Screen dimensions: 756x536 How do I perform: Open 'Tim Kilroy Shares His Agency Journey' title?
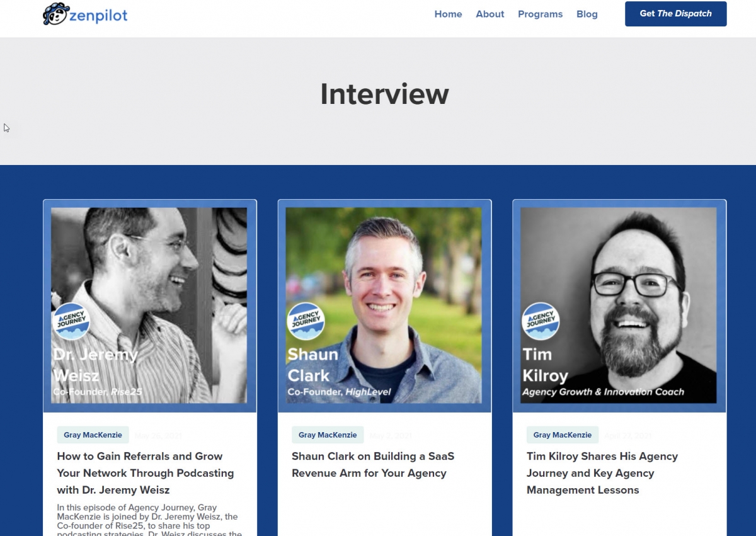(602, 473)
